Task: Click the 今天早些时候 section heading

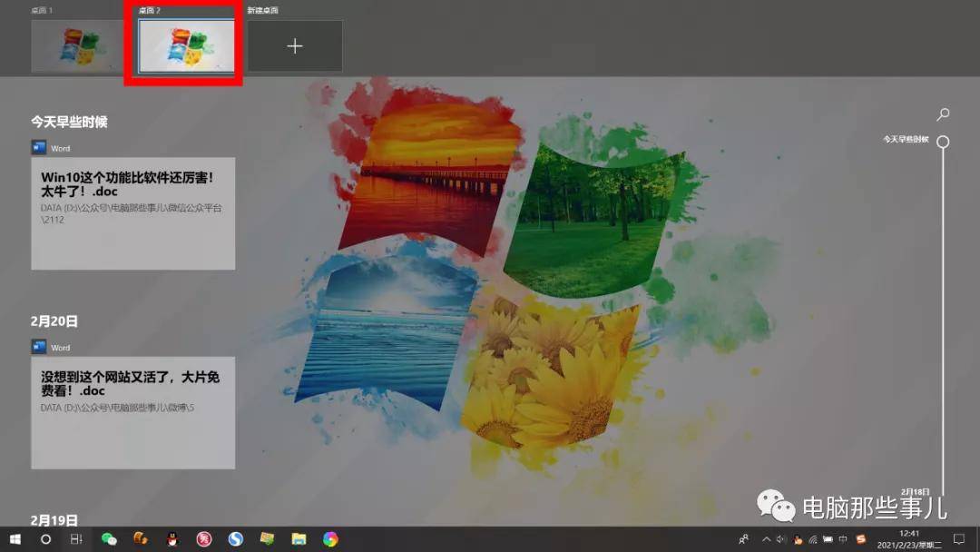Action: click(x=69, y=122)
